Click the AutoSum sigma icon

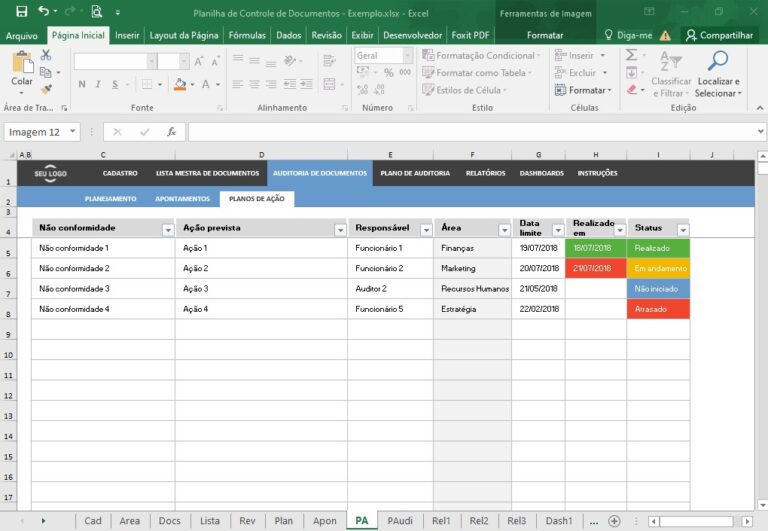tap(631, 55)
